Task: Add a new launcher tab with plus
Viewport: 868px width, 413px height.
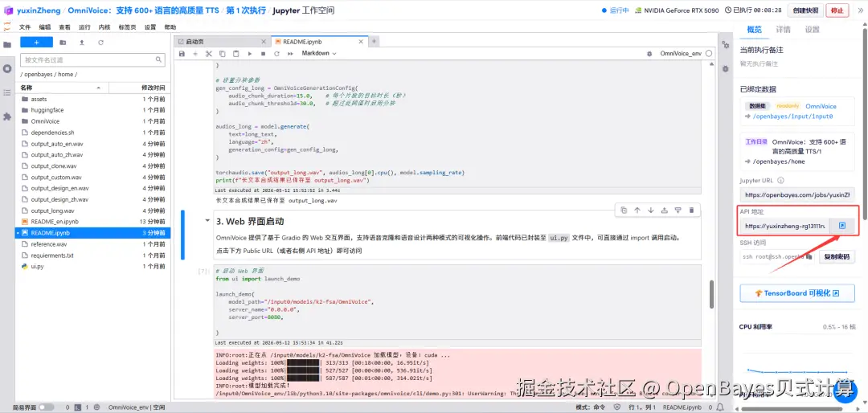Action: (375, 42)
